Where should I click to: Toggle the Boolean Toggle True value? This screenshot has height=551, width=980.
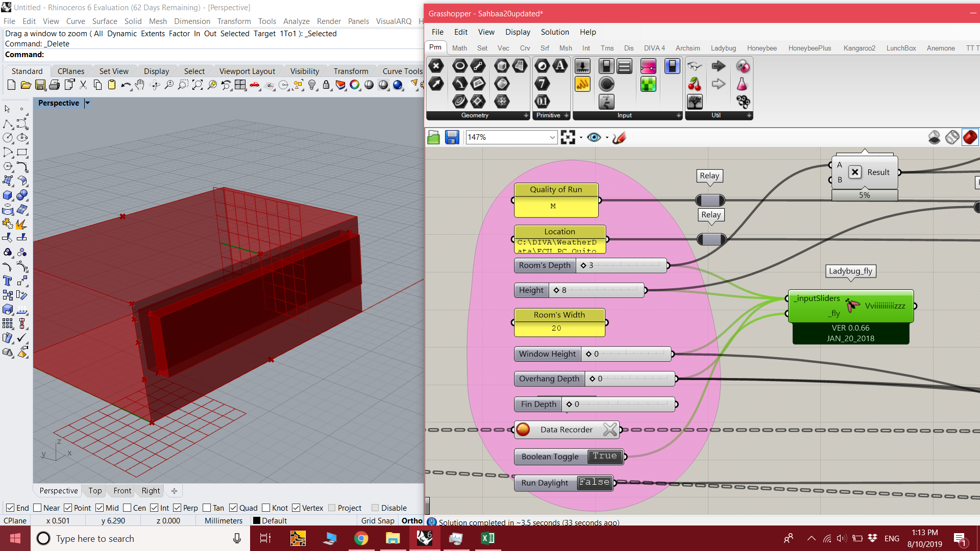click(x=605, y=456)
